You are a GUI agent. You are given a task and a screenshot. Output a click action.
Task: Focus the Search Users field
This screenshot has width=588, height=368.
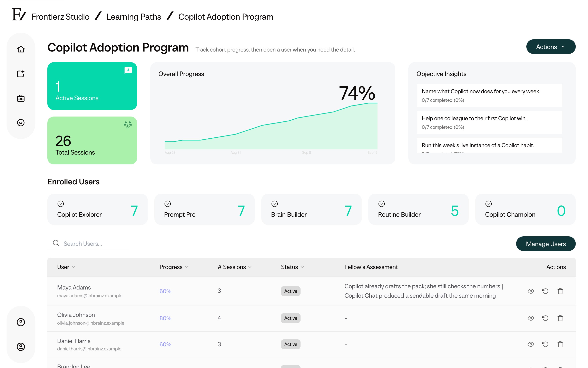88,243
